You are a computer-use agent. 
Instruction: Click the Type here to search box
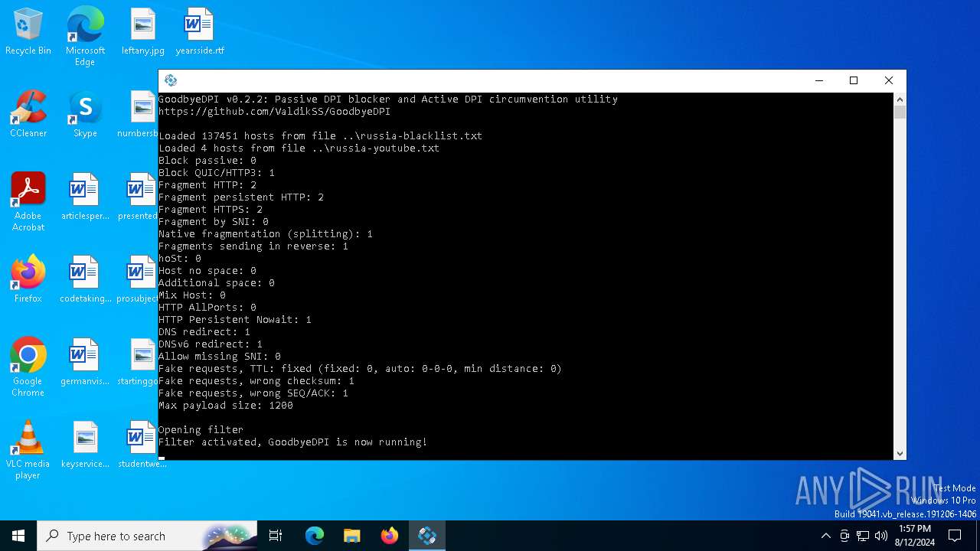(147, 536)
